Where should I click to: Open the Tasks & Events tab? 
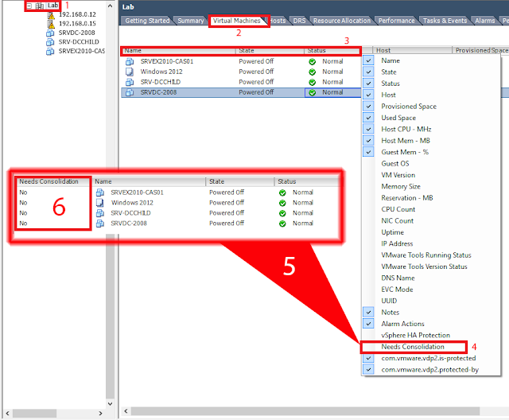pyautogui.click(x=445, y=21)
